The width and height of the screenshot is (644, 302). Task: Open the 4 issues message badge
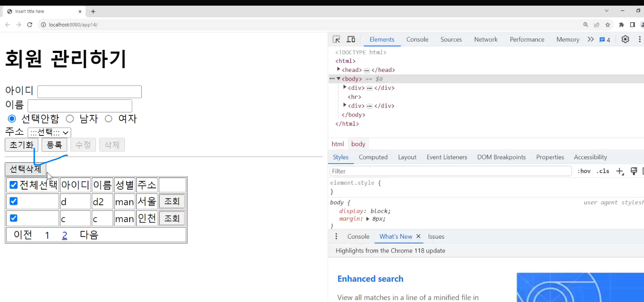pyautogui.click(x=605, y=40)
